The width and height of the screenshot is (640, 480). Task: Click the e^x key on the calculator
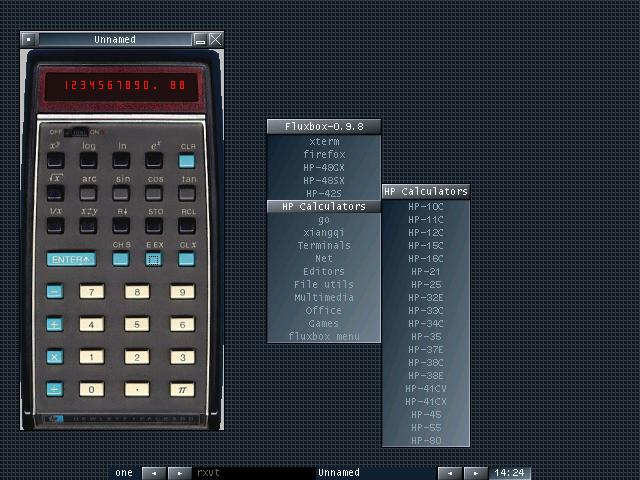point(154,160)
